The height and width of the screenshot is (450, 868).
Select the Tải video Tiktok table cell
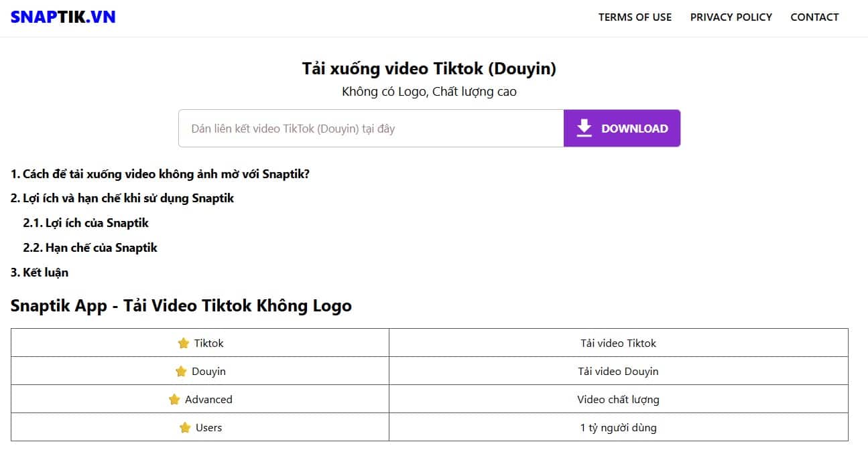click(618, 344)
